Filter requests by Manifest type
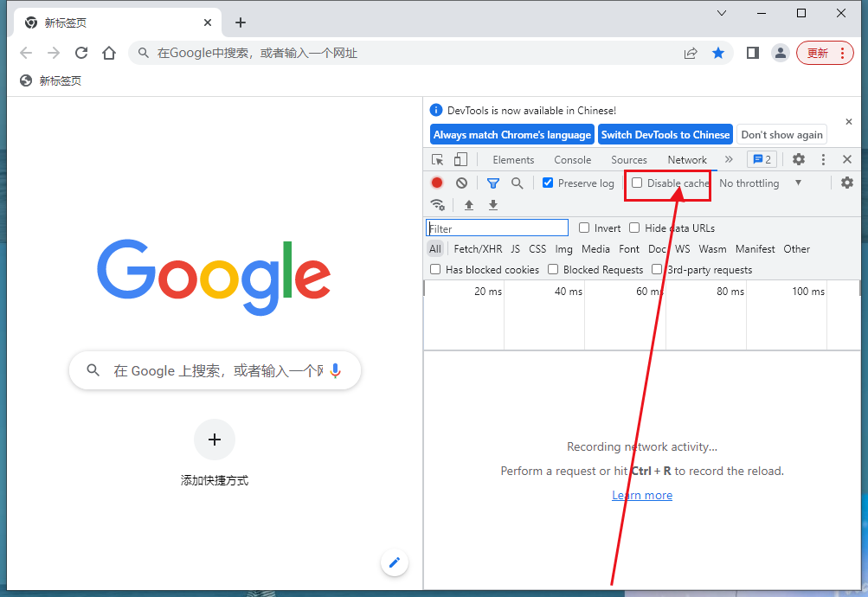868x597 pixels. pos(755,249)
